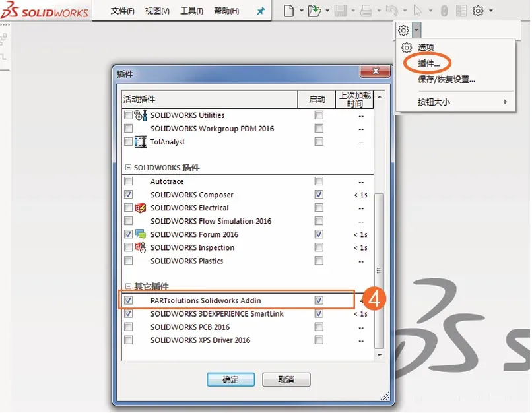532x413 pixels.
Task: Click the dialog resize grip corner
Action: pyautogui.click(x=385, y=396)
